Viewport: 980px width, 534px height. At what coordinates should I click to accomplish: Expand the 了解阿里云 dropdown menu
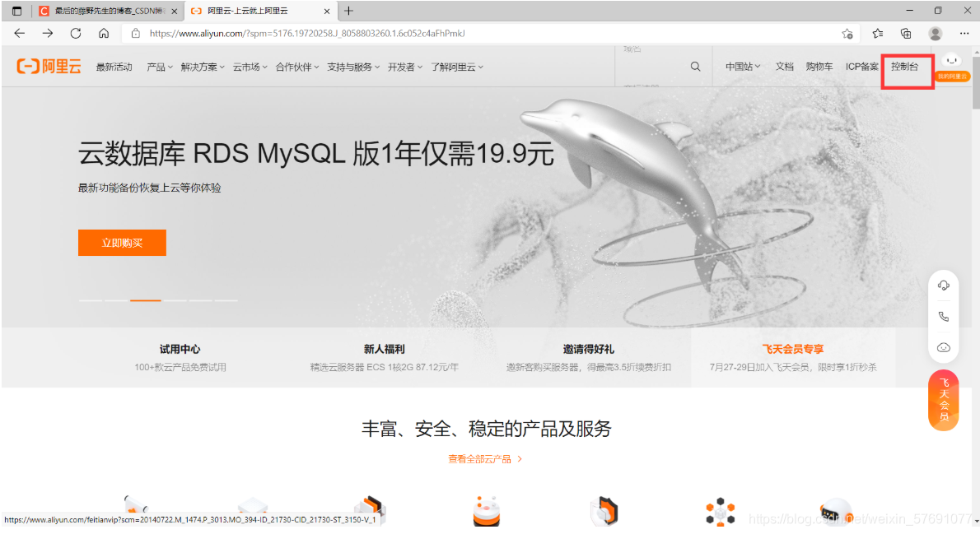[x=457, y=67]
